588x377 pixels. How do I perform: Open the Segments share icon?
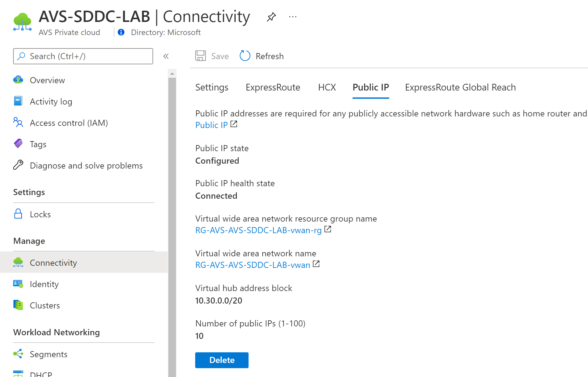click(18, 354)
